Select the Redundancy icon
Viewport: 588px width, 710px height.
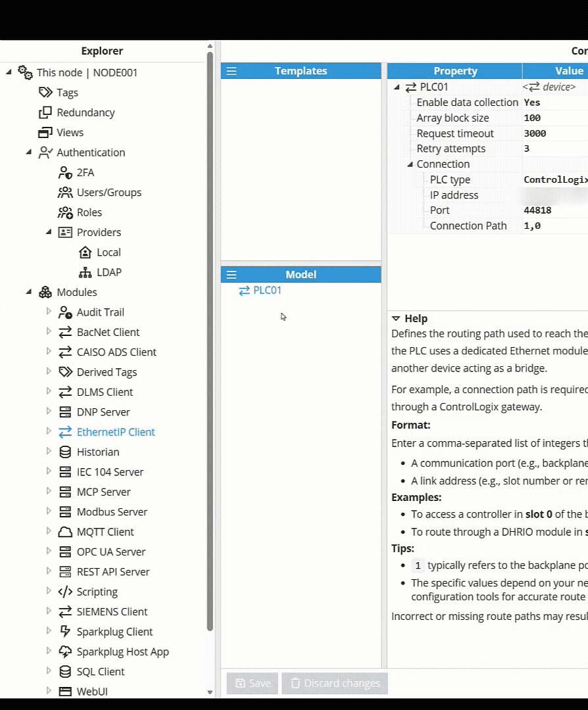point(45,112)
